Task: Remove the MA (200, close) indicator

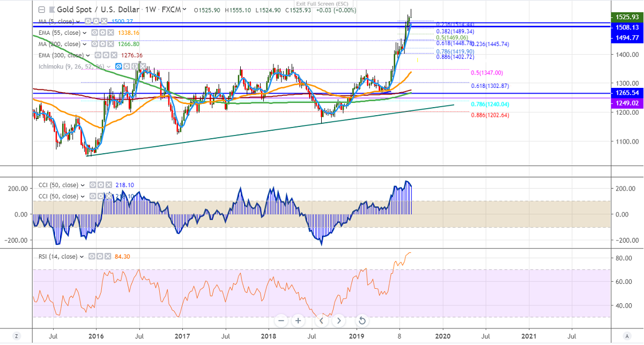Action: click(110, 44)
